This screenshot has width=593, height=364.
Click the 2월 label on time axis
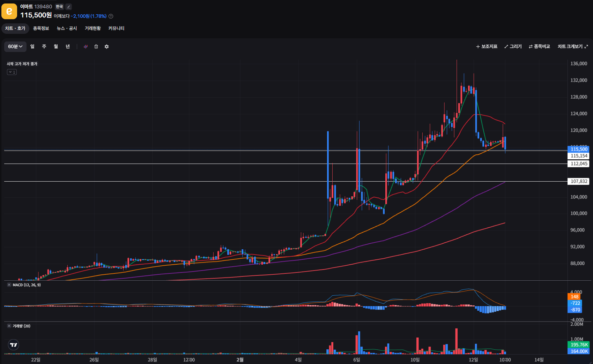[240, 360]
